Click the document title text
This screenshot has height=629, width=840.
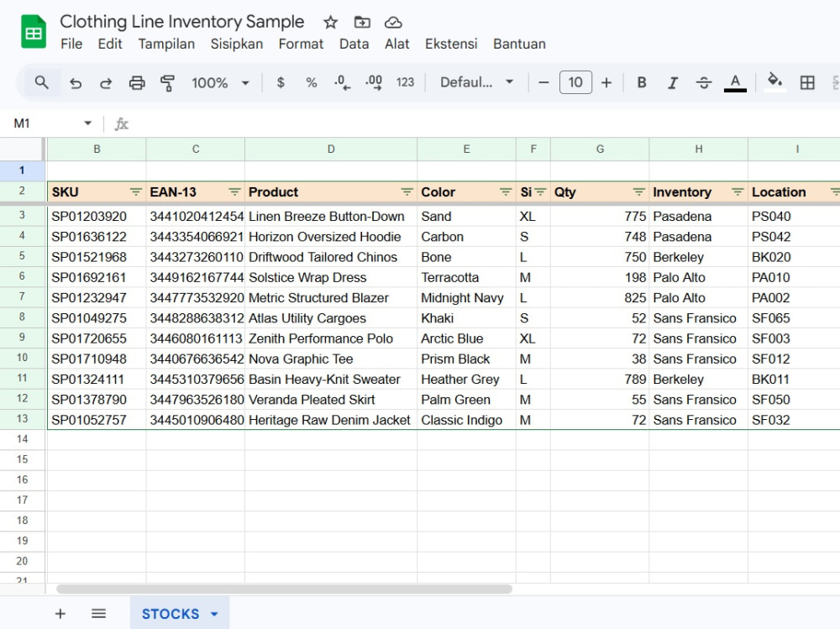181,22
